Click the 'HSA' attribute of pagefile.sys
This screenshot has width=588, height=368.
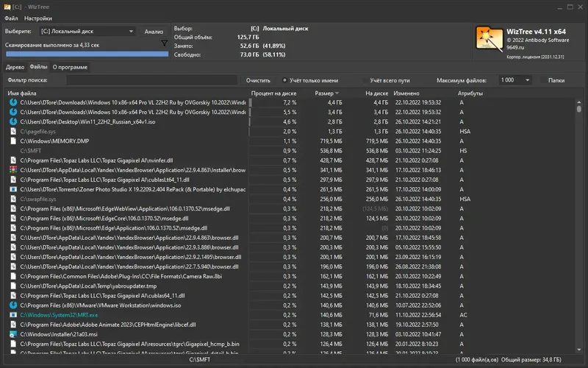[465, 132]
